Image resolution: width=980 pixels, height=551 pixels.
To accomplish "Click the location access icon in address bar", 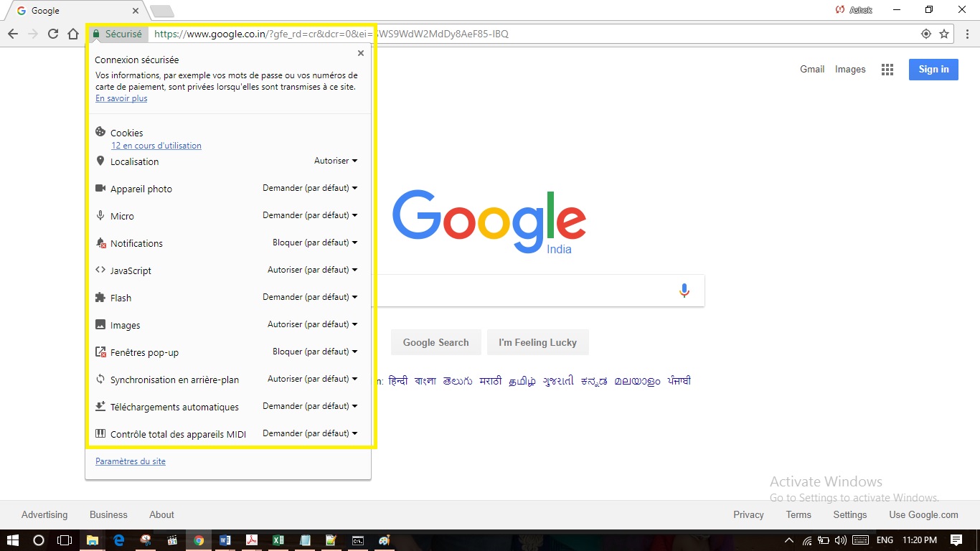I will [x=926, y=34].
